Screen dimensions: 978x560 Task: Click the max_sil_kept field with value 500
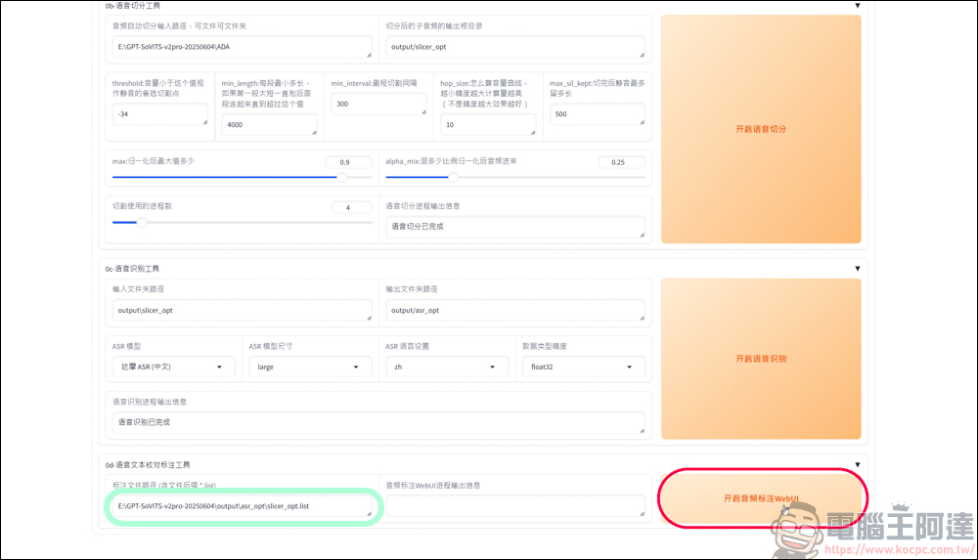tap(598, 114)
